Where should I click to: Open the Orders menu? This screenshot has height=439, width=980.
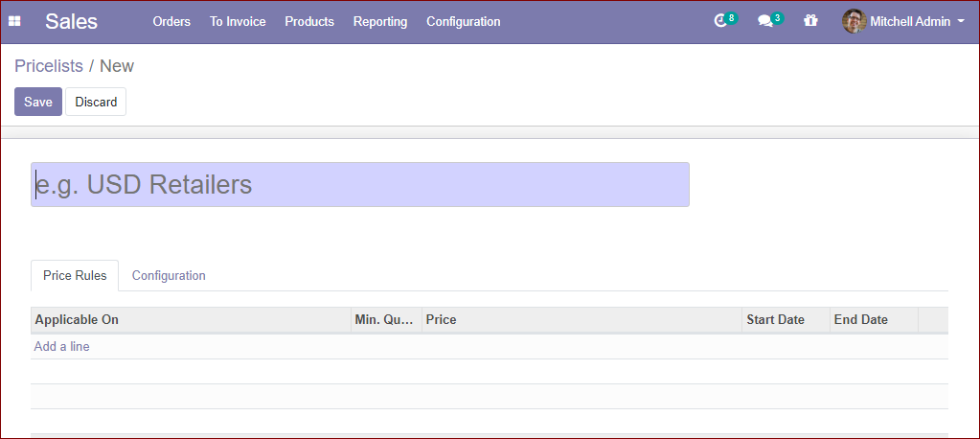[171, 21]
